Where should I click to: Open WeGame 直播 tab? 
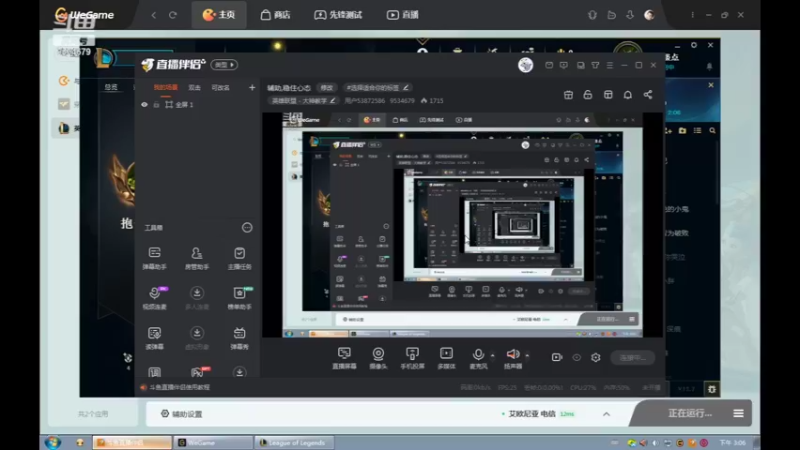pos(403,15)
